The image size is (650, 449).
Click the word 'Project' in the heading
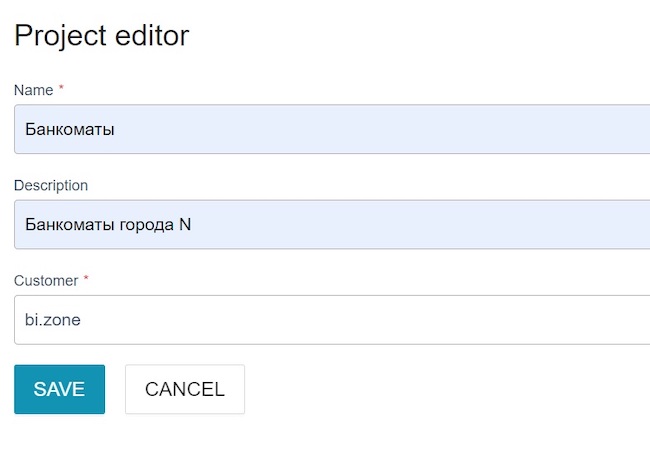click(x=58, y=36)
